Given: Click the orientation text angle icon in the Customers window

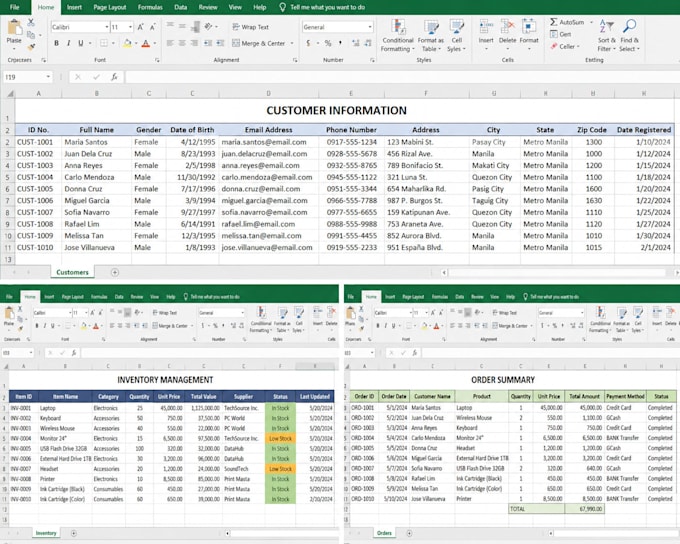Looking at the screenshot, I should (x=209, y=27).
